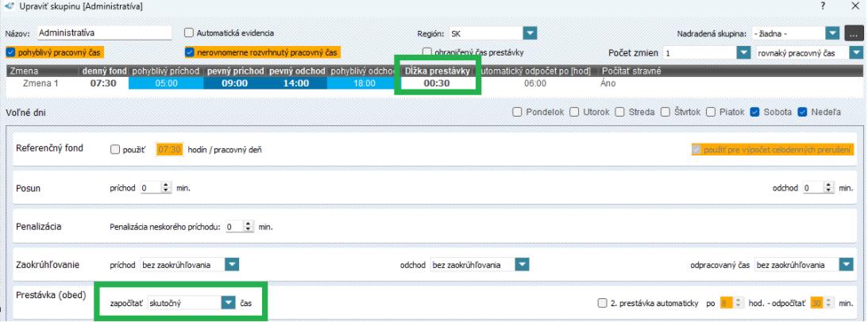Click the help question mark icon
This screenshot has height=322, width=868.
(x=826, y=6)
